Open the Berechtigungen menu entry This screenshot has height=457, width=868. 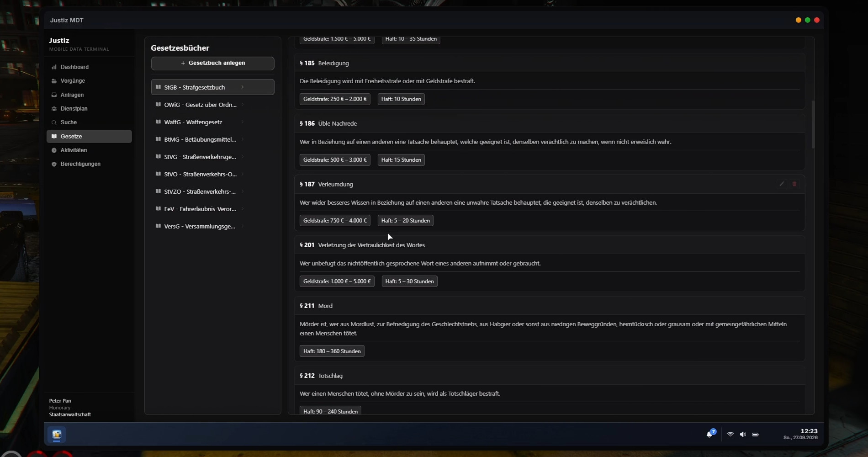[x=89, y=164]
